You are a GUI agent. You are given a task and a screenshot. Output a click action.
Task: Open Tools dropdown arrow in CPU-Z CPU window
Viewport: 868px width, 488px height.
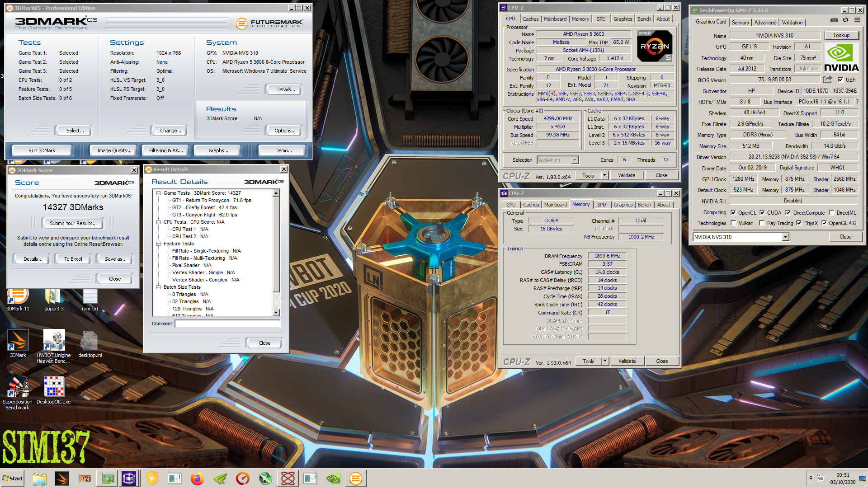tap(604, 175)
